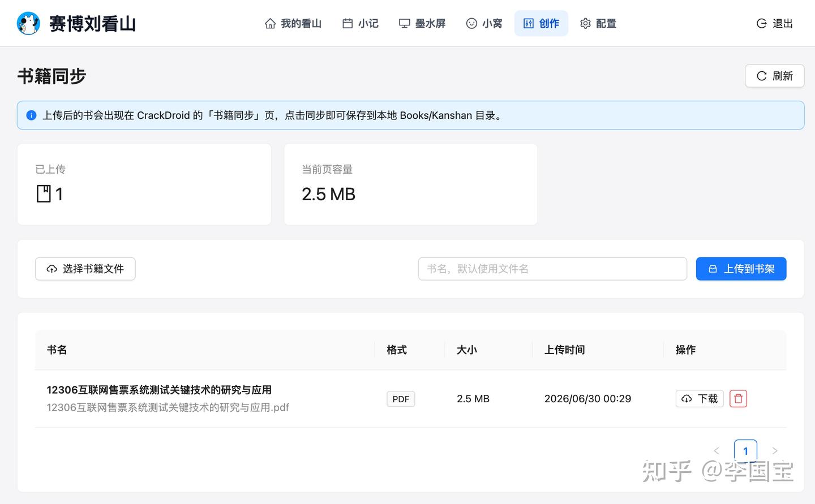Select the 创作 tab
815x504 pixels.
tap(541, 23)
